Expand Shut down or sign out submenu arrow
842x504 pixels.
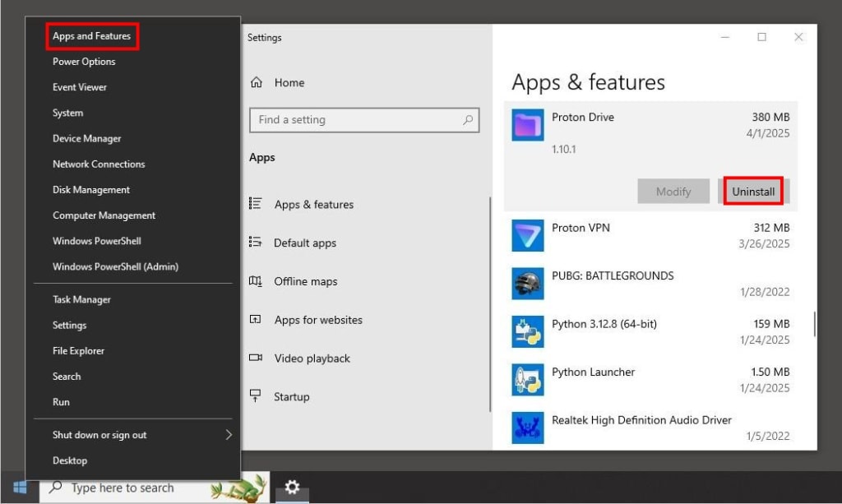(229, 434)
